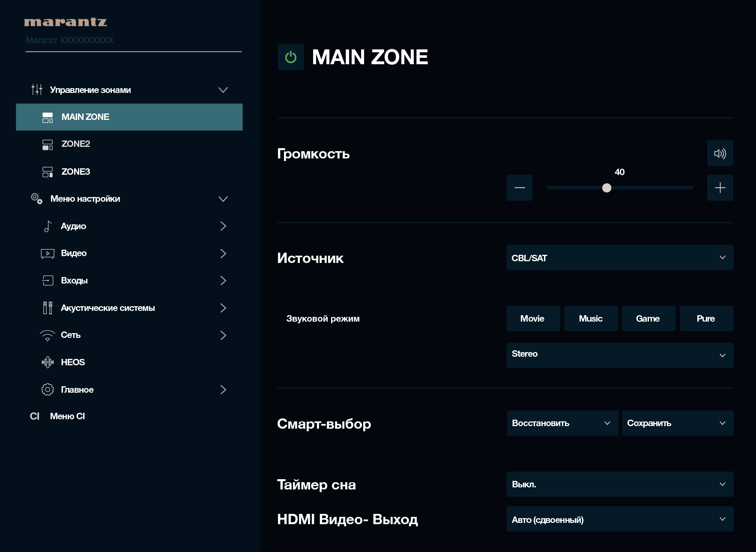Expand the Восстановить smart select dropdown

(562, 423)
